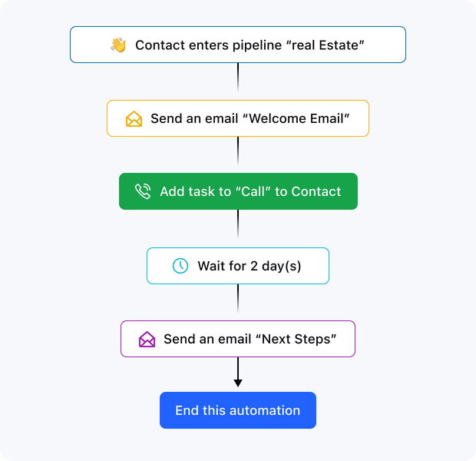This screenshot has width=476, height=461.
Task: Click the yellow envelope Welcome Email icon
Action: (x=134, y=119)
